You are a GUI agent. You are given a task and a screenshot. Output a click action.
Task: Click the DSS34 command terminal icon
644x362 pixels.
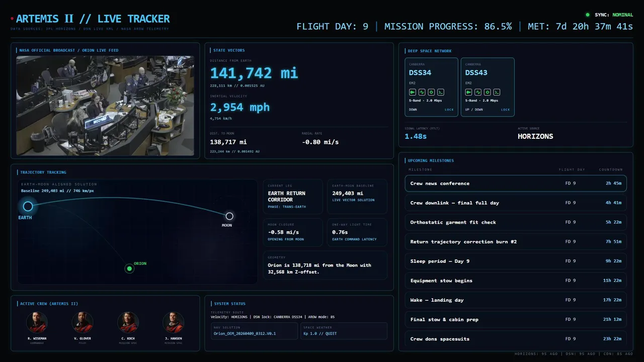click(x=440, y=93)
